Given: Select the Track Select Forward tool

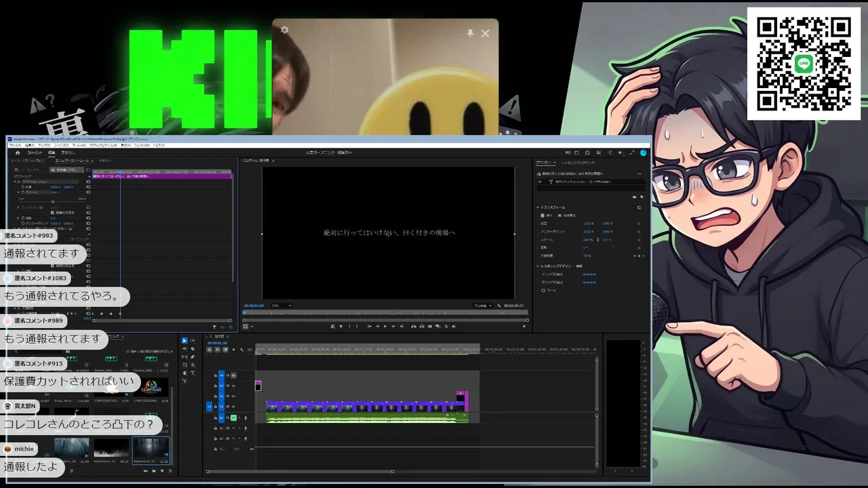Looking at the screenshot, I should (x=193, y=340).
